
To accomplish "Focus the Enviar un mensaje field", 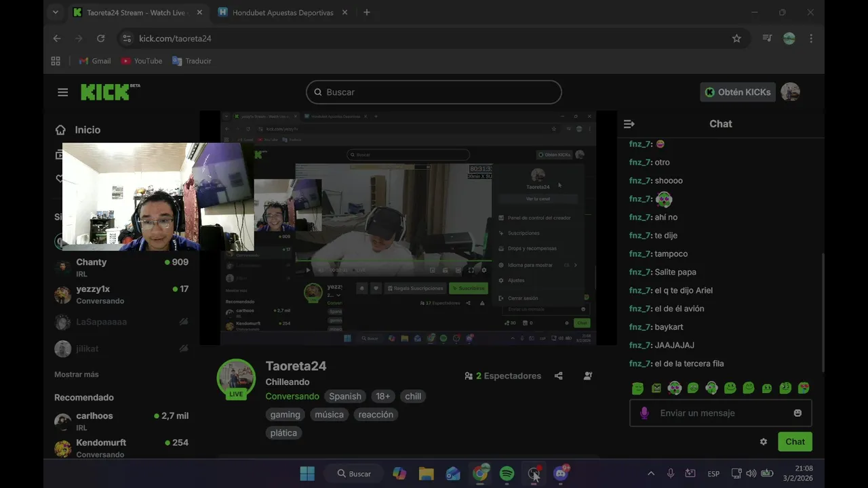I will click(x=720, y=413).
